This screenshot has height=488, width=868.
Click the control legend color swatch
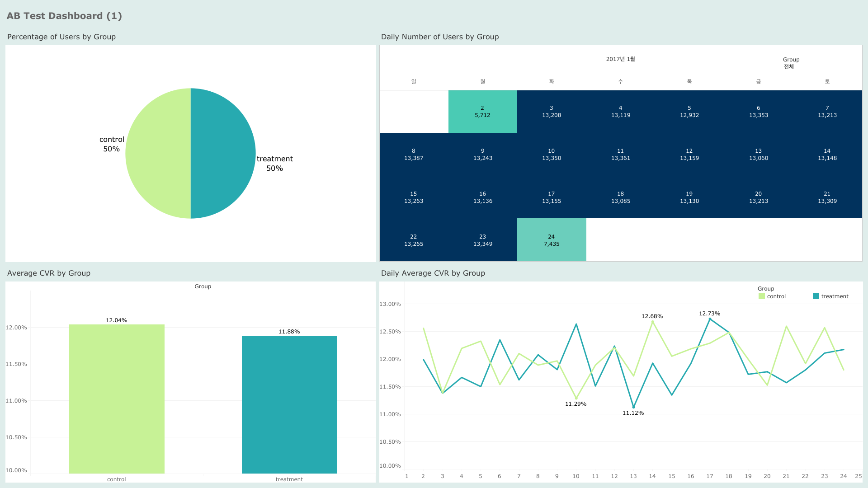762,296
